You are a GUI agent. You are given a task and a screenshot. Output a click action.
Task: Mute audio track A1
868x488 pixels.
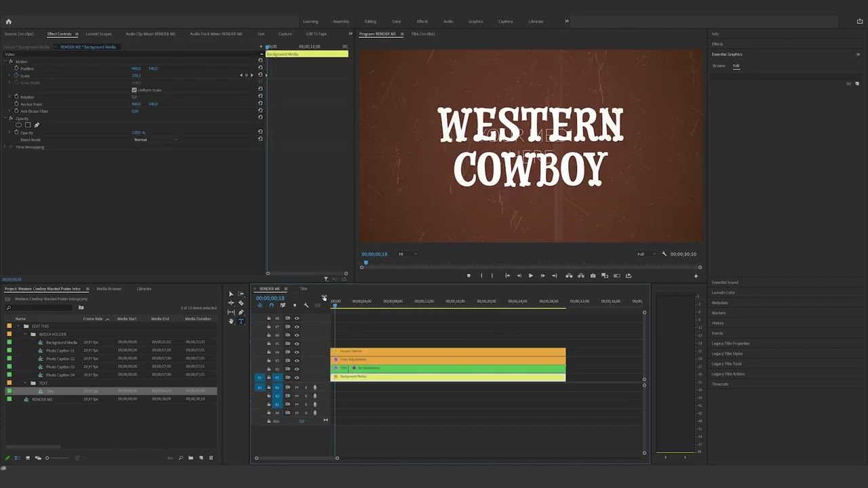click(x=296, y=387)
